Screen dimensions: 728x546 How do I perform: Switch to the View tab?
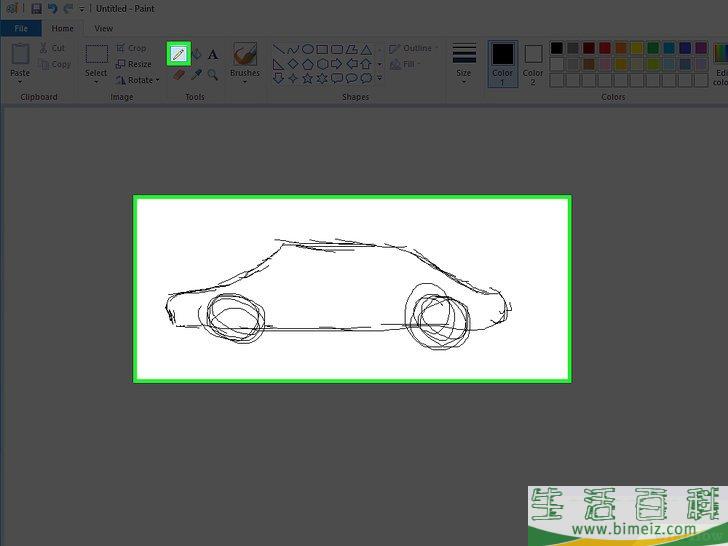(103, 29)
